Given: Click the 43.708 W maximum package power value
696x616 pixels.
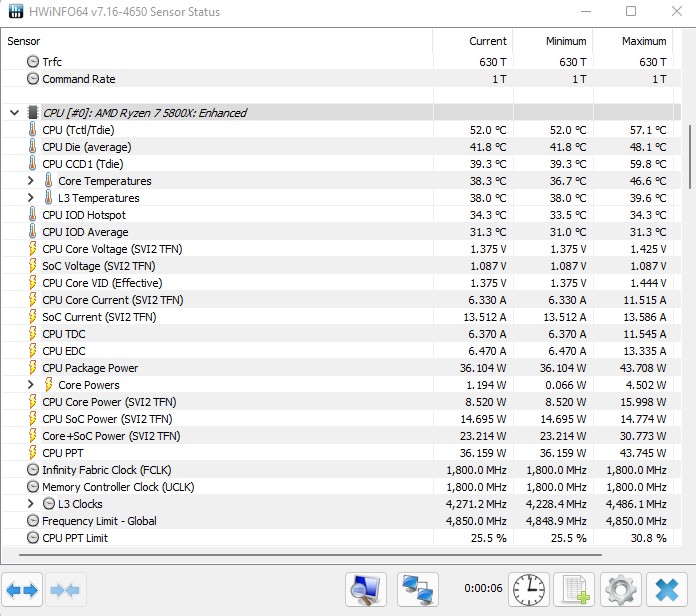Looking at the screenshot, I should 643,367.
